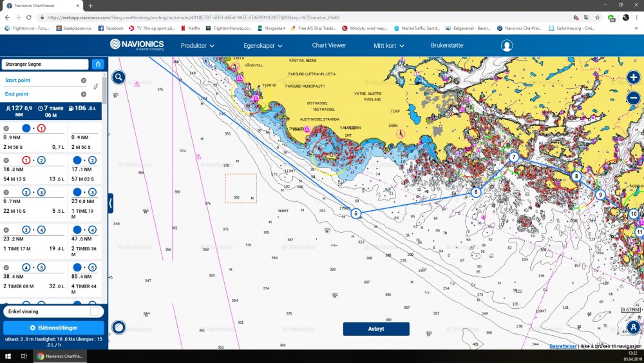Reload the browser page
644x363 pixels.
pyautogui.click(x=29, y=17)
